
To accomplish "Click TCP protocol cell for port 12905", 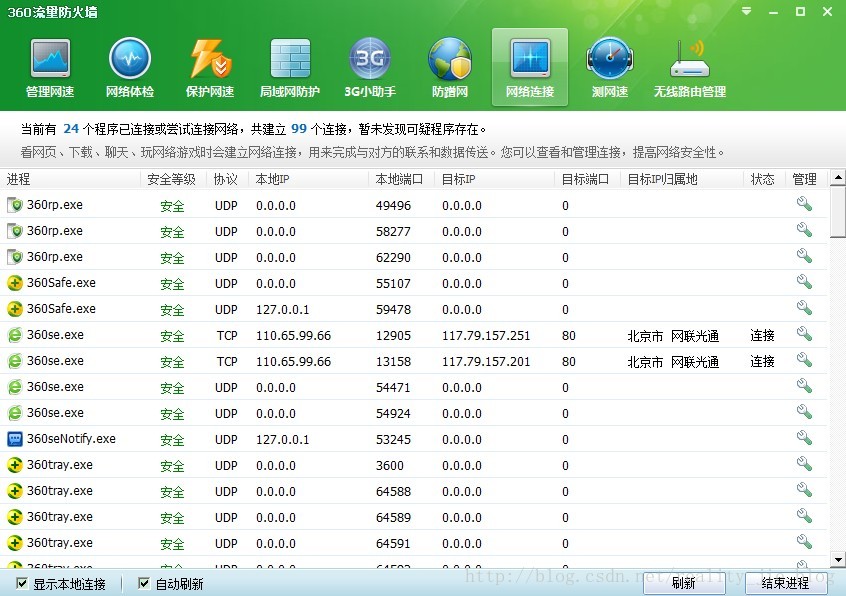I will pos(227,335).
